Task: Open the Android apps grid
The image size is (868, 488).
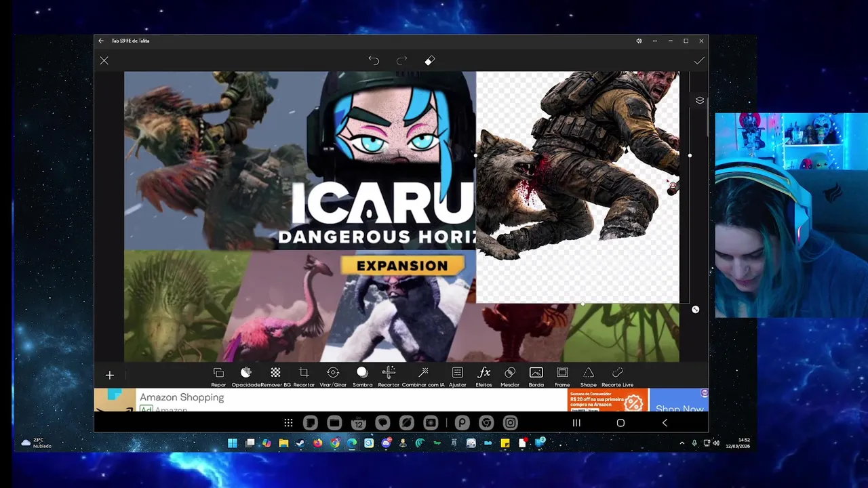Action: tap(288, 423)
